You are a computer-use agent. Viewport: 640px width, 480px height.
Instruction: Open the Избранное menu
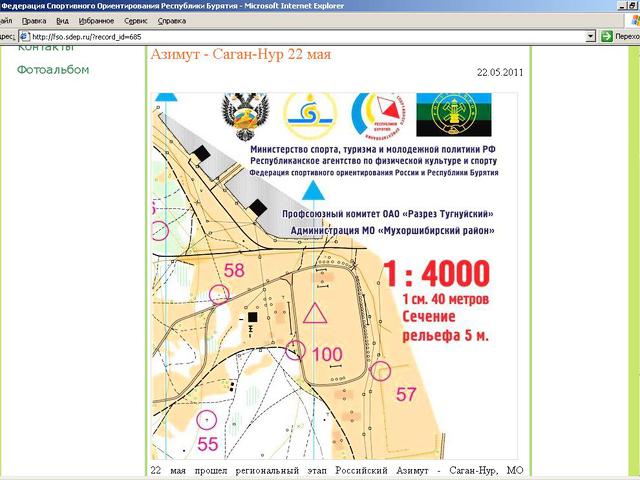point(96,21)
